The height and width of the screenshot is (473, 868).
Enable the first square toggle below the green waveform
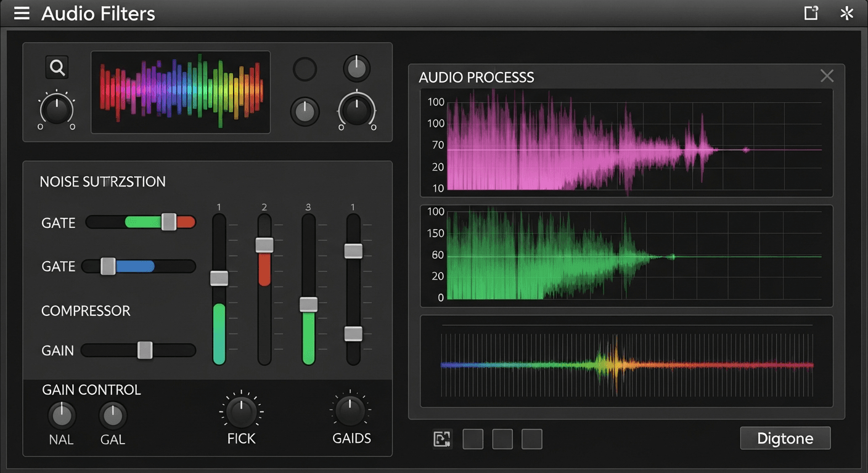click(x=473, y=439)
